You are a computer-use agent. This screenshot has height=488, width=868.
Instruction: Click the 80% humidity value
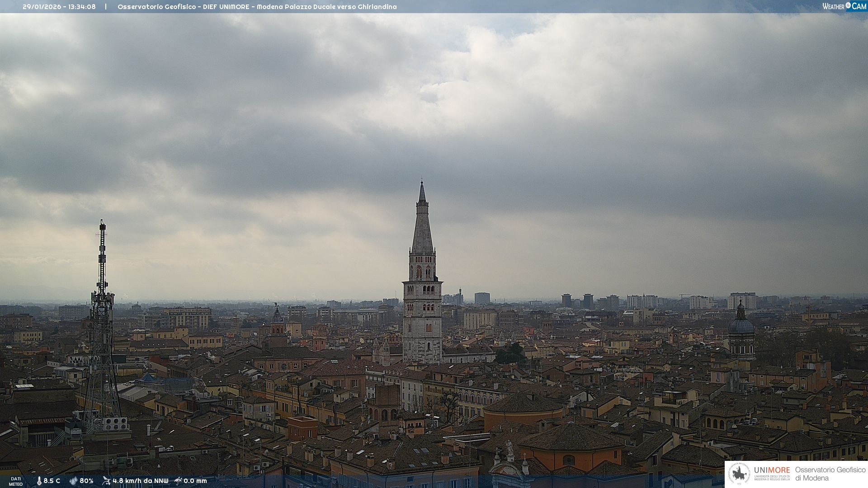tap(86, 481)
